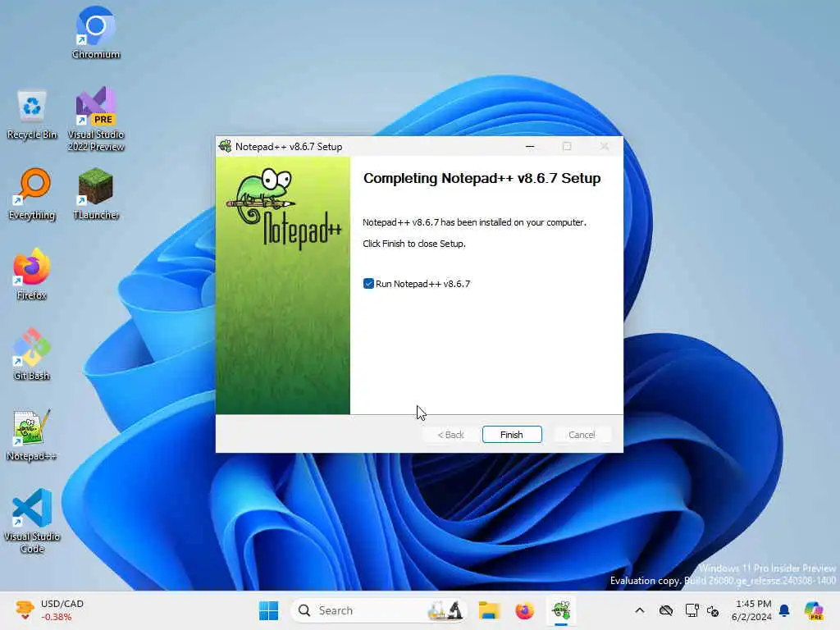The width and height of the screenshot is (840, 630).
Task: Click the taskbar Search box
Action: click(x=379, y=610)
